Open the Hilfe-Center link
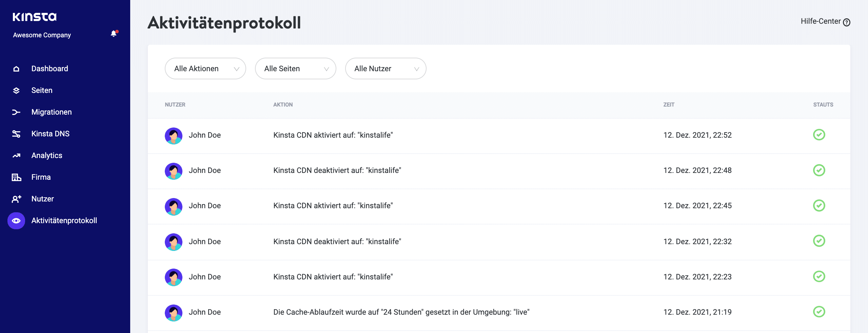 pyautogui.click(x=825, y=22)
